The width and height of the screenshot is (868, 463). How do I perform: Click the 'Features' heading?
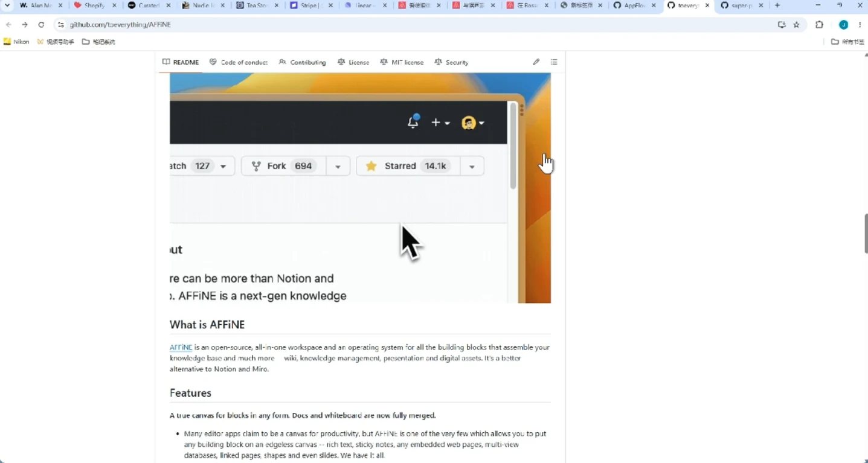pos(190,393)
